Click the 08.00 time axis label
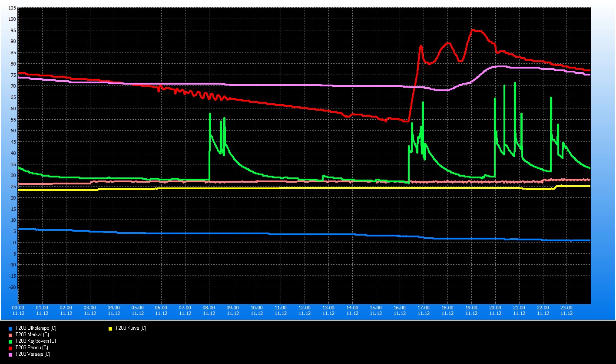 (209, 307)
